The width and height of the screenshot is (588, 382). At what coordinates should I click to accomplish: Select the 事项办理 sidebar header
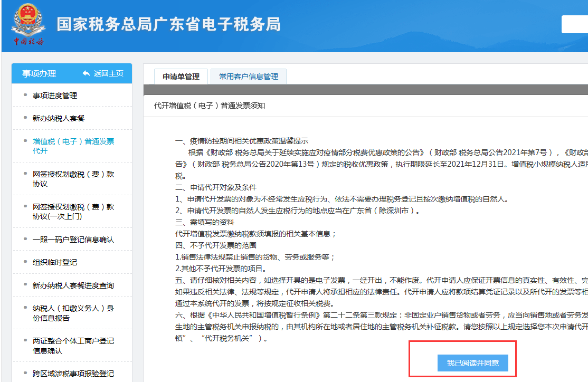click(x=39, y=73)
